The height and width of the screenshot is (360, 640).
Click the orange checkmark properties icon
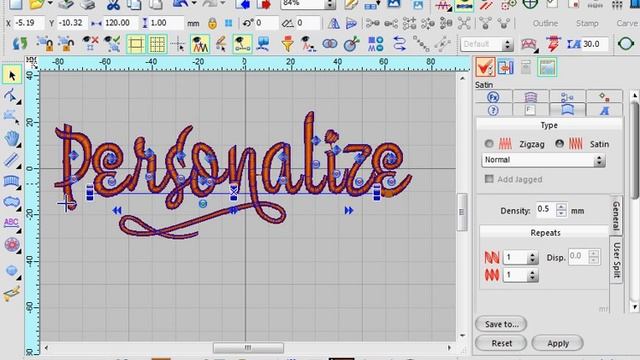(x=485, y=67)
